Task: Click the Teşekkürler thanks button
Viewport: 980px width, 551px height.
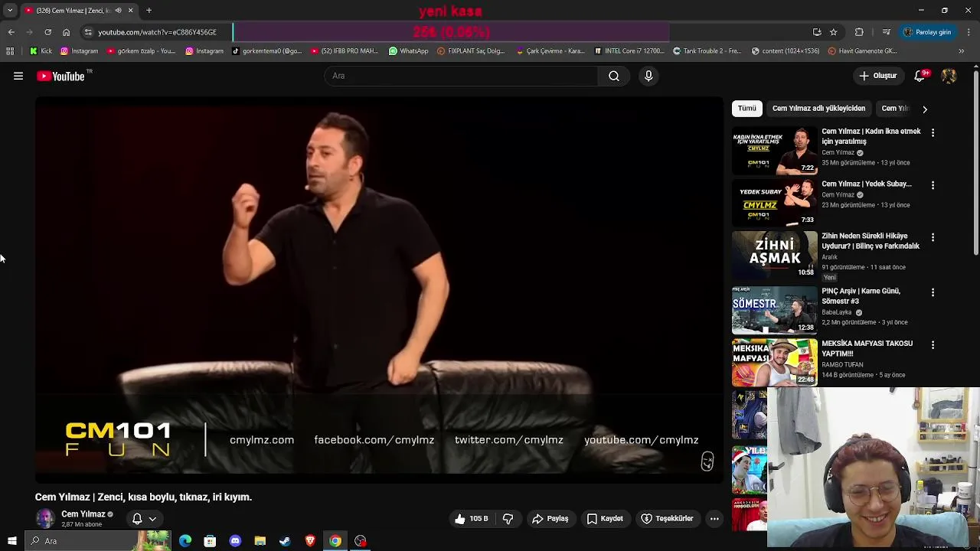Action: tap(667, 519)
